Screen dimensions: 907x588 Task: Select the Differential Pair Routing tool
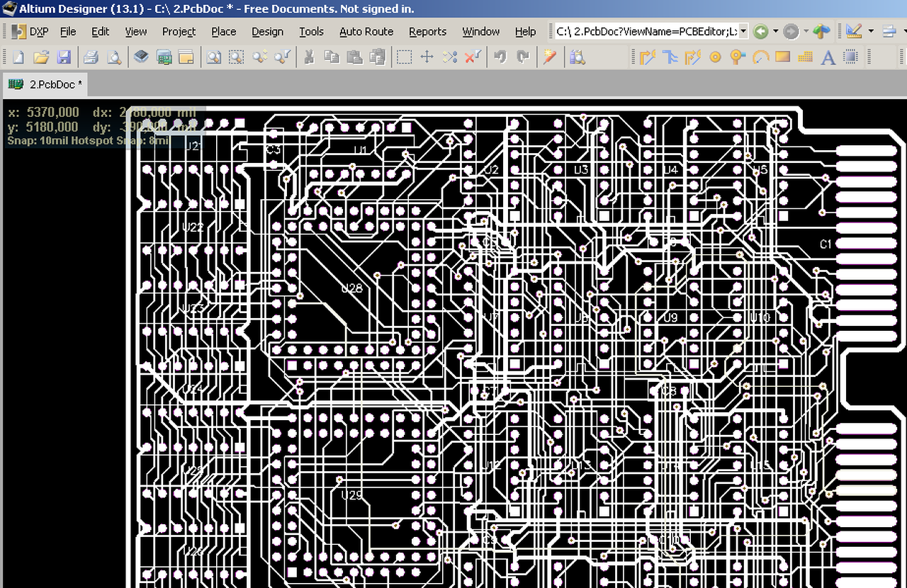692,57
